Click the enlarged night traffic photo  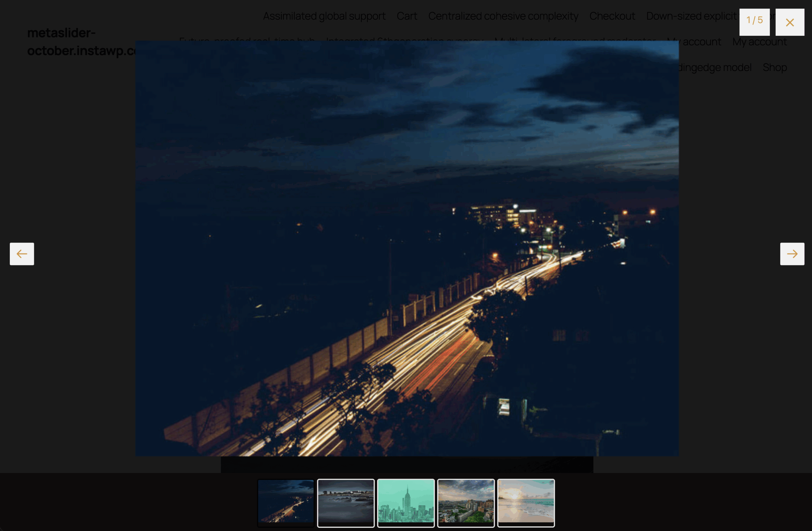pyautogui.click(x=407, y=248)
